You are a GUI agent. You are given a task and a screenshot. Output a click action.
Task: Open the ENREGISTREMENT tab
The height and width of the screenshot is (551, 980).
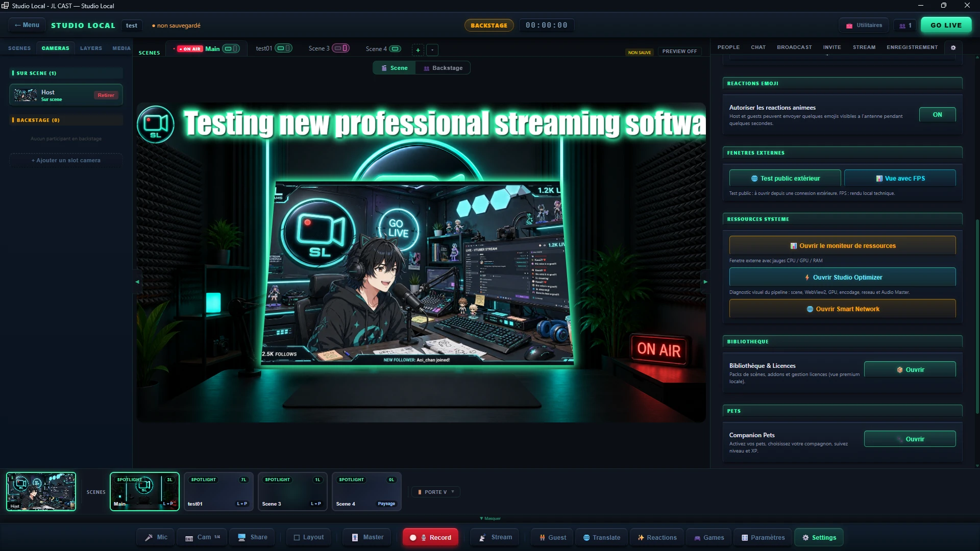tap(912, 47)
